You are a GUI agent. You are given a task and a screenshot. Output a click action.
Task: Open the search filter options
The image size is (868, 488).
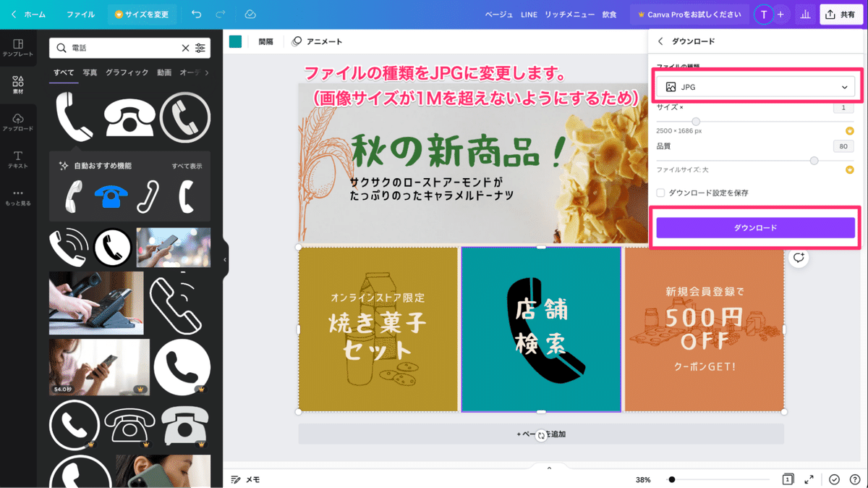200,48
